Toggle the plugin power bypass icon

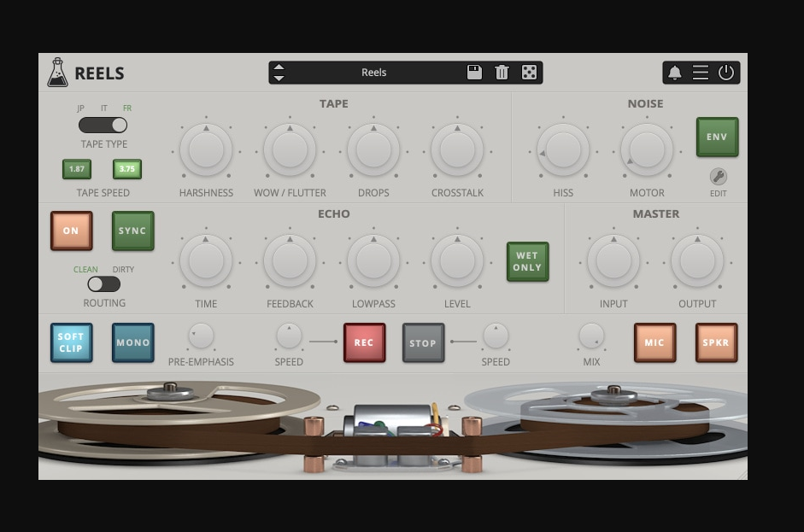[x=726, y=73]
